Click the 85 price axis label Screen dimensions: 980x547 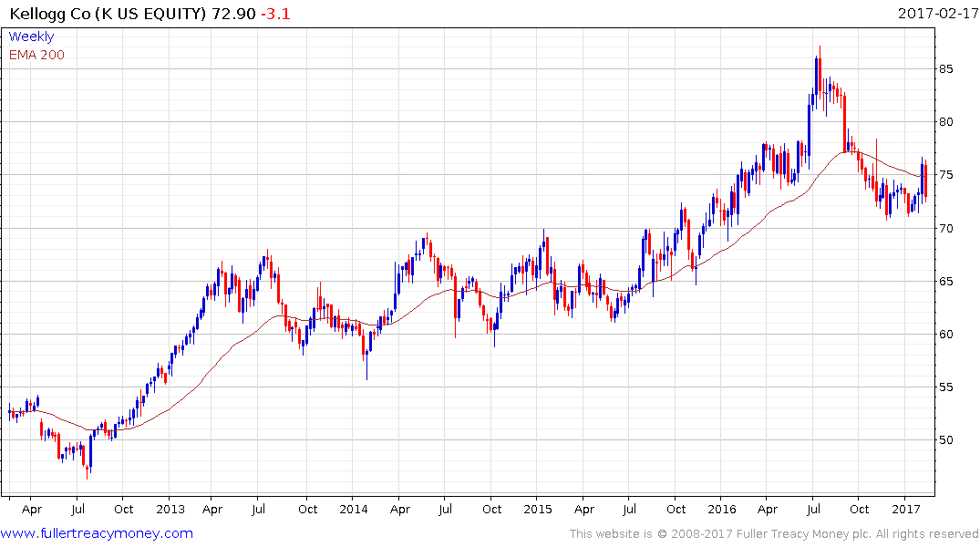click(945, 68)
